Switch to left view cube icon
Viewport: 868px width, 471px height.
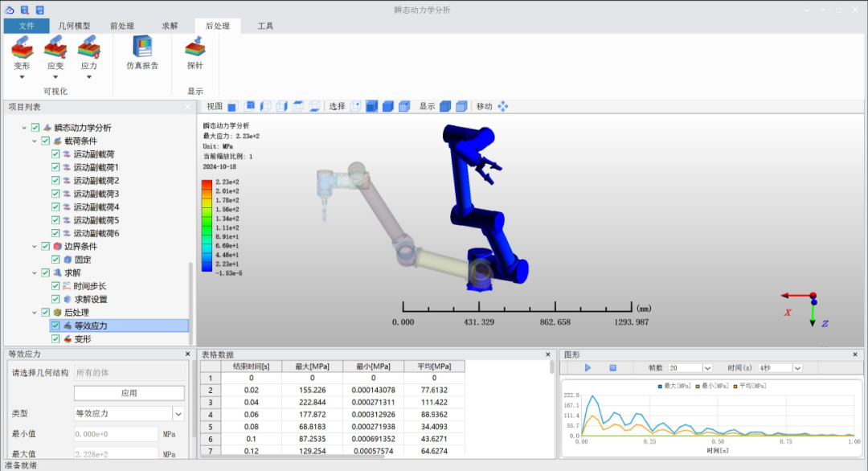tap(266, 106)
